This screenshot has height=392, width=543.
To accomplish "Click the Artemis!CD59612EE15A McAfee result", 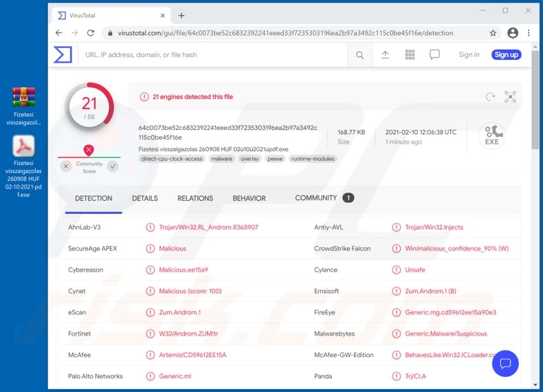I will pos(192,355).
